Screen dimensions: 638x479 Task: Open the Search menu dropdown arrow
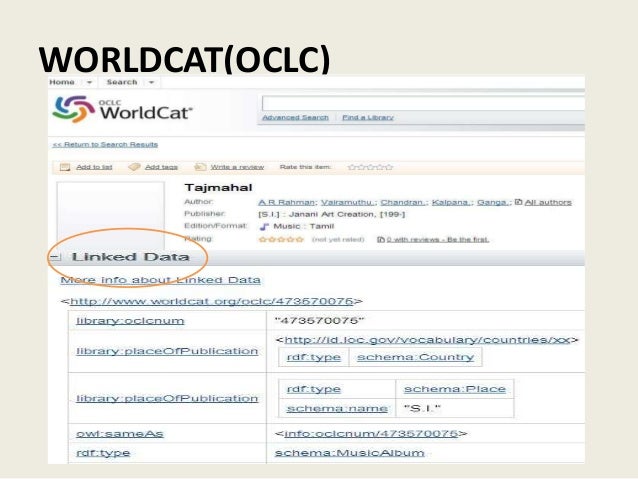(x=151, y=82)
